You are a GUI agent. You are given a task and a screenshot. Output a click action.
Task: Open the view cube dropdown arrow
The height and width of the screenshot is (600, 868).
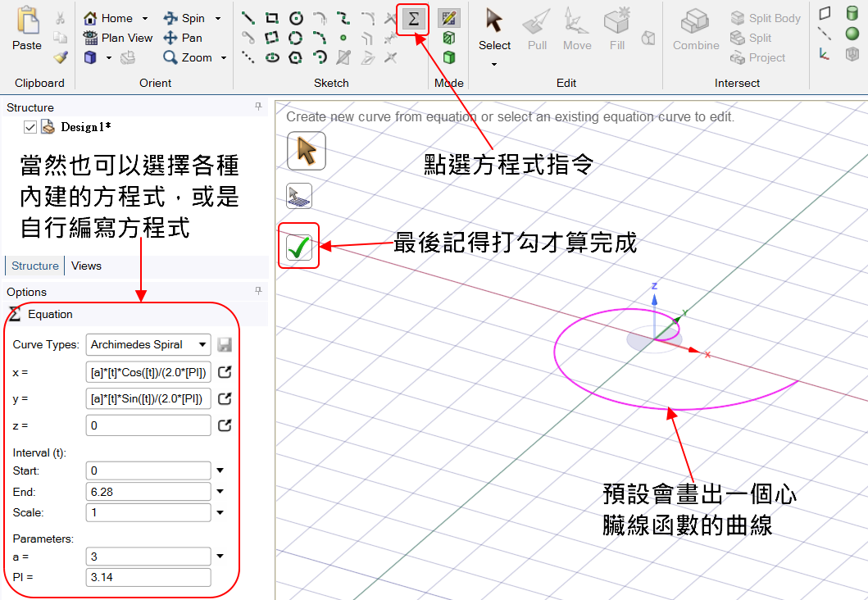[x=109, y=57]
